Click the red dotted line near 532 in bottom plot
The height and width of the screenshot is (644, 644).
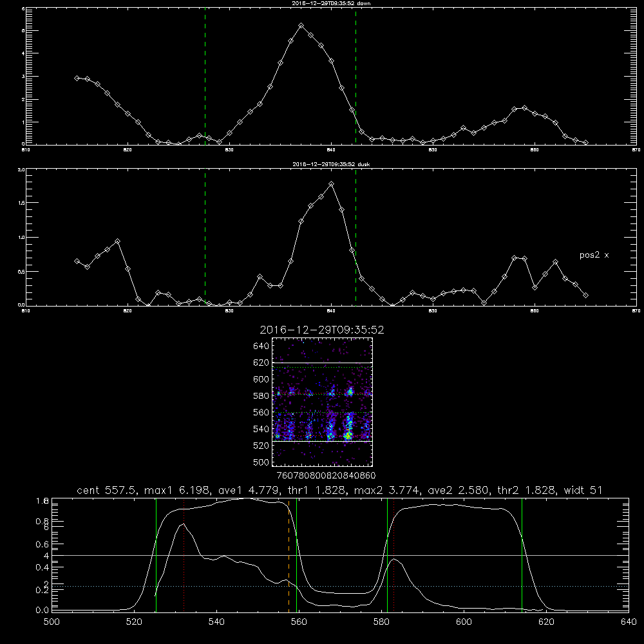pyautogui.click(x=184, y=555)
